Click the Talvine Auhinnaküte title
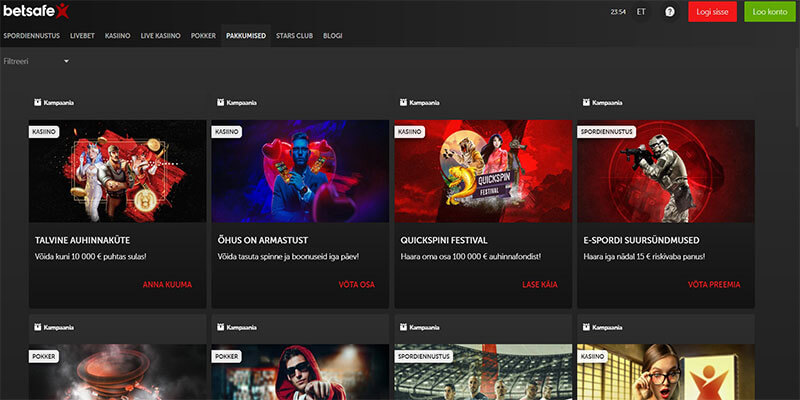This screenshot has height=400, width=800. pyautogui.click(x=83, y=240)
